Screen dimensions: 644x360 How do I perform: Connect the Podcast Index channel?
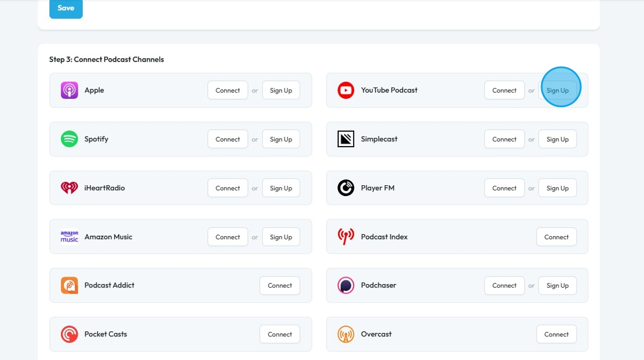pyautogui.click(x=556, y=237)
